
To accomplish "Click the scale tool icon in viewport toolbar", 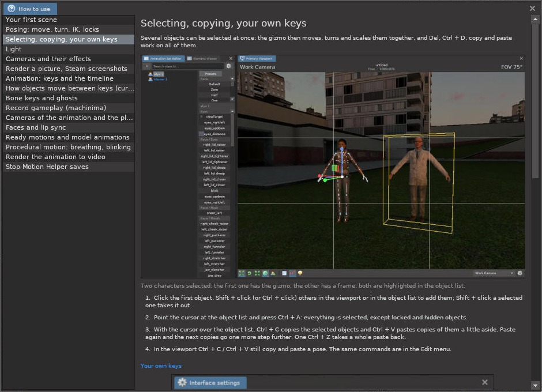I will [257, 273].
